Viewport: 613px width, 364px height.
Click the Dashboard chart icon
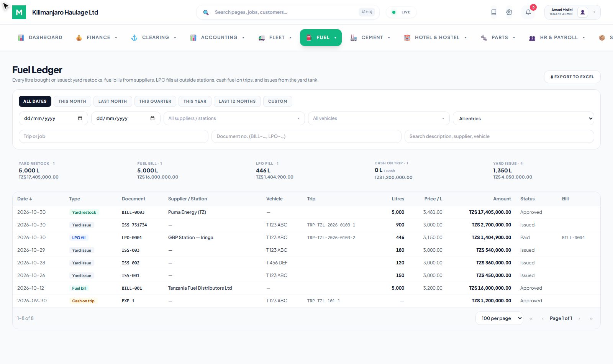coord(21,38)
